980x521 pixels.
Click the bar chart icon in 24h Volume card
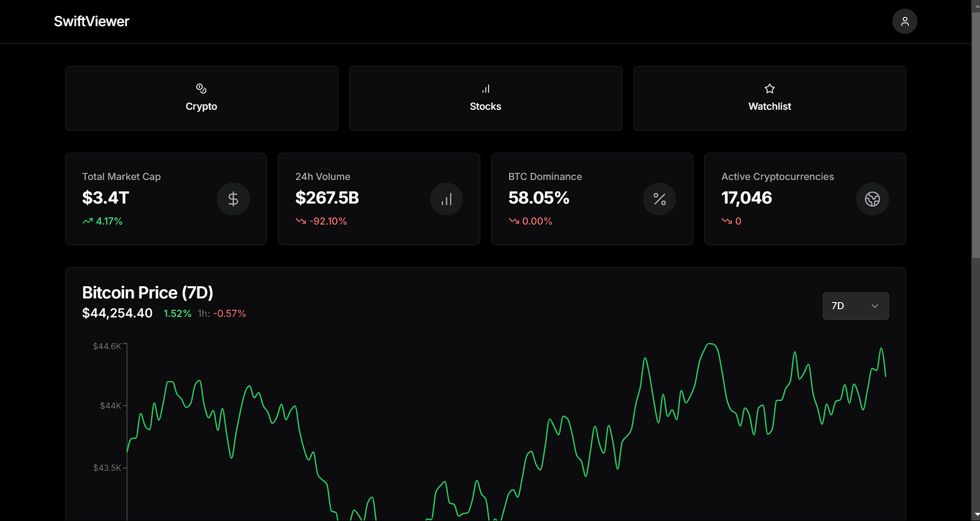446,199
